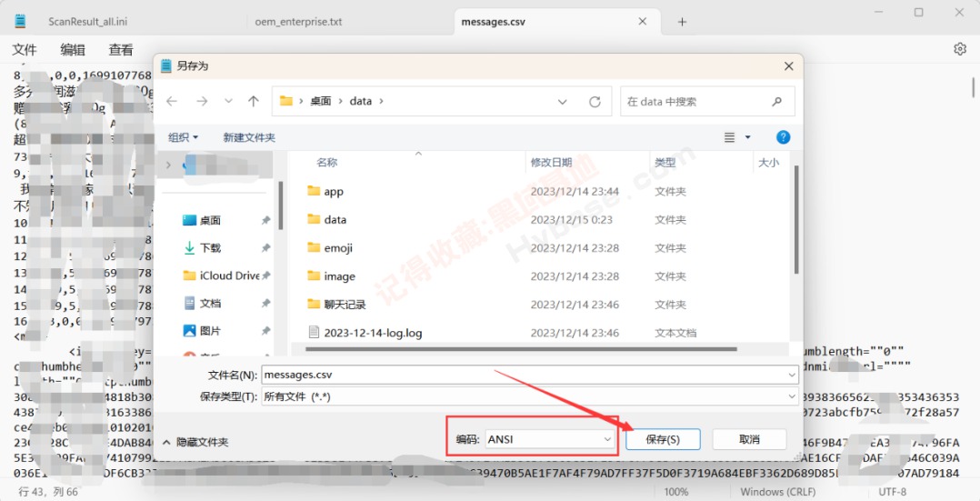Open 下载 in sidebar
The height and width of the screenshot is (501, 980).
[x=210, y=247]
